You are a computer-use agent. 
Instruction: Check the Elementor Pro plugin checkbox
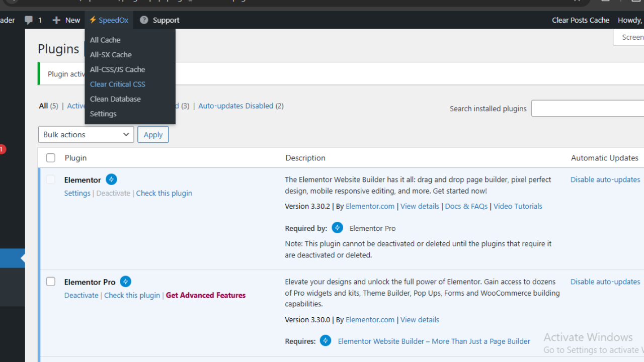[51, 282]
